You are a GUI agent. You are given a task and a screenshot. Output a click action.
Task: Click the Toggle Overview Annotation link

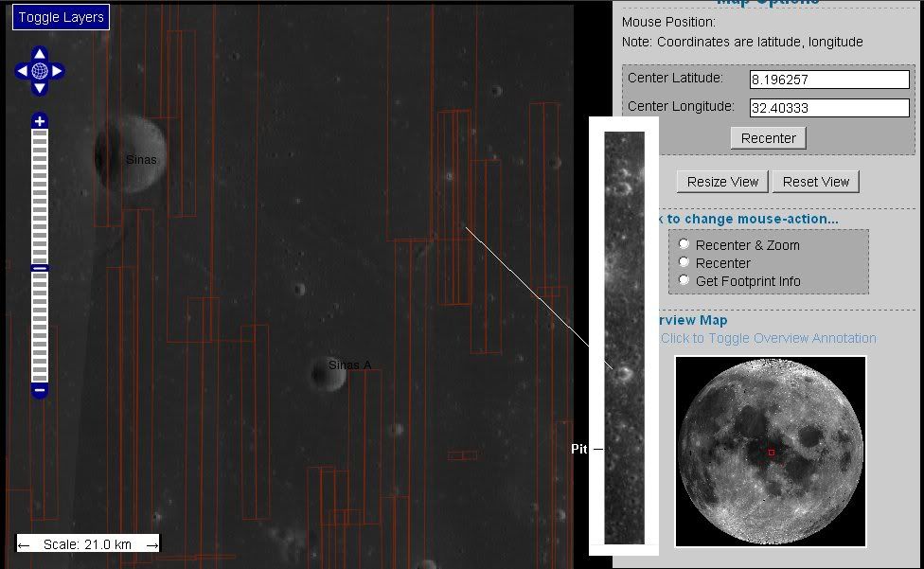[768, 338]
